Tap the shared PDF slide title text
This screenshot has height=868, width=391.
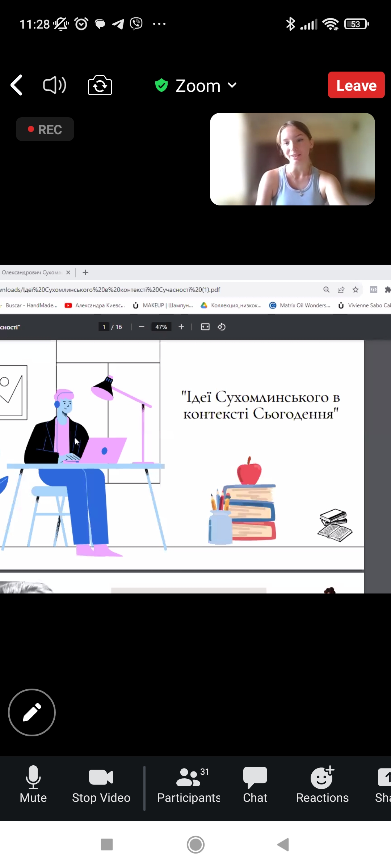click(x=260, y=405)
